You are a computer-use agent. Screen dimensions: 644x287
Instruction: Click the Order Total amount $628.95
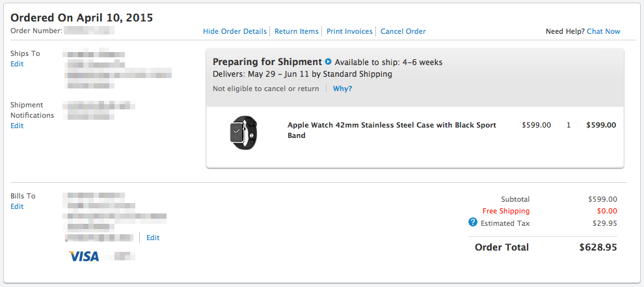pyautogui.click(x=598, y=247)
